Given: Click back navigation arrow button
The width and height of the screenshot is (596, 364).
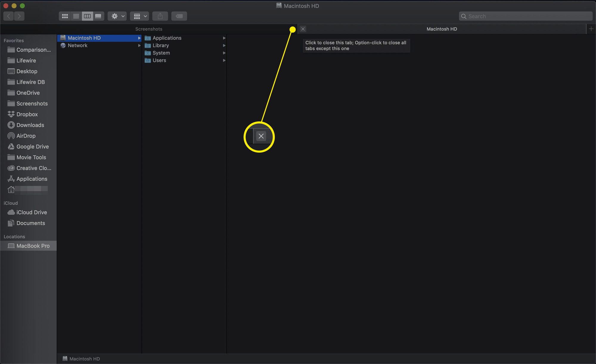Looking at the screenshot, I should pyautogui.click(x=9, y=16).
